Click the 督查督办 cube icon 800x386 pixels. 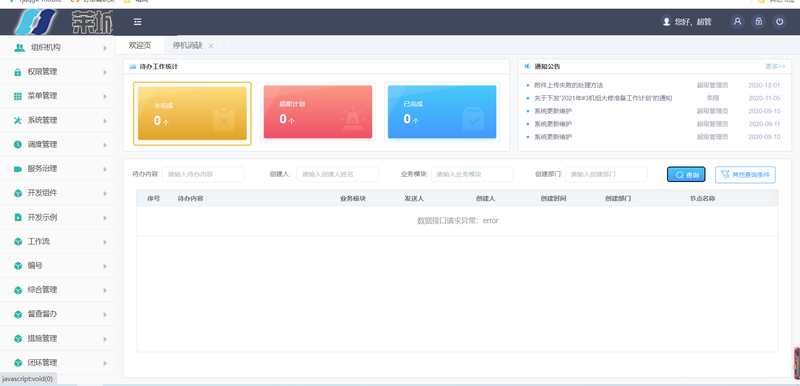pos(18,314)
